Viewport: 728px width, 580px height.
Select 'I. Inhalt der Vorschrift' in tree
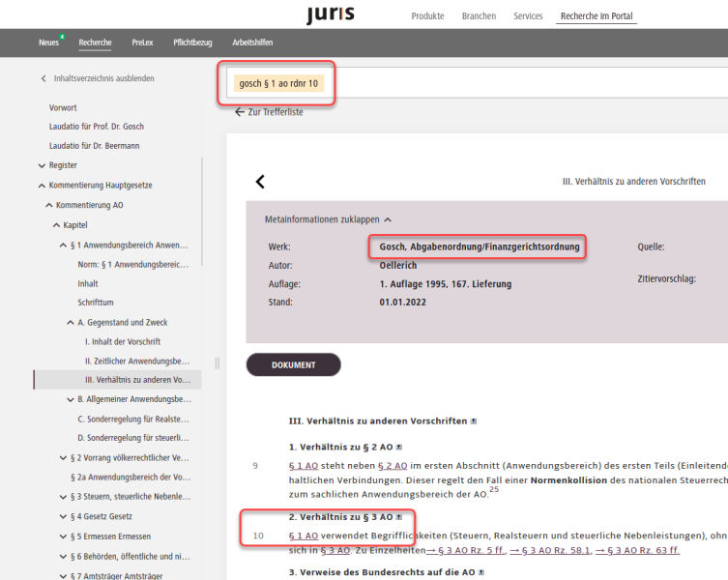pos(122,341)
